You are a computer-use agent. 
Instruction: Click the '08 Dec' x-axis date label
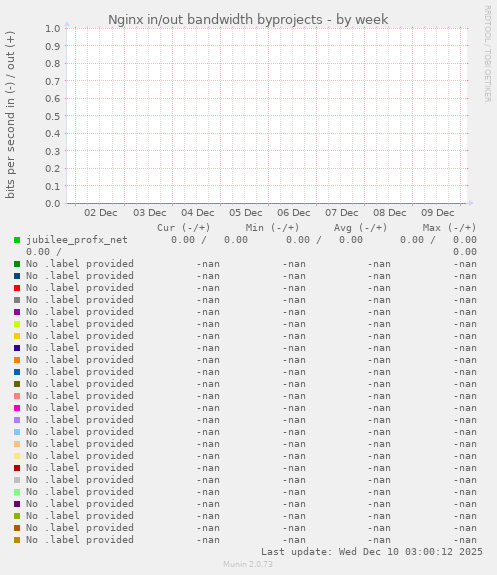click(x=390, y=213)
